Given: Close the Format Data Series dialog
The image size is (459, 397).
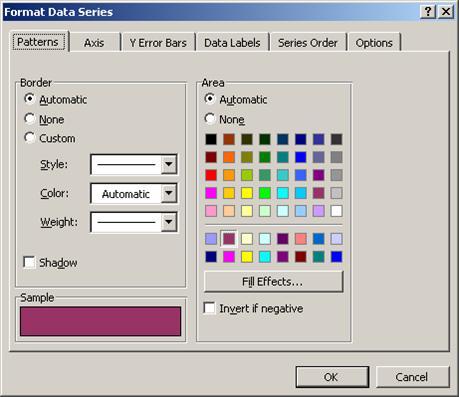Looking at the screenshot, I should click(x=446, y=12).
